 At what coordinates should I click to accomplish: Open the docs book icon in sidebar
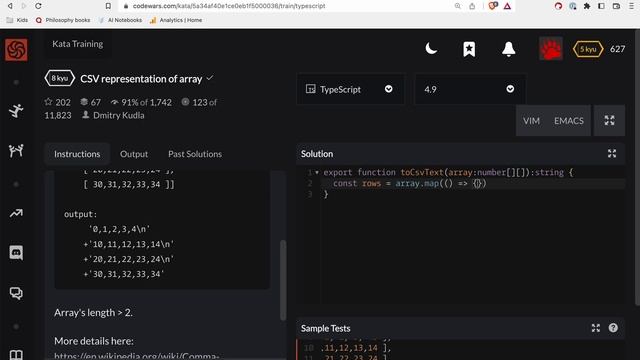coord(16,355)
